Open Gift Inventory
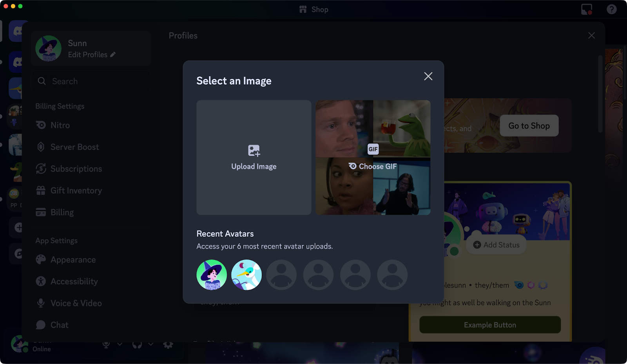 [91, 190]
